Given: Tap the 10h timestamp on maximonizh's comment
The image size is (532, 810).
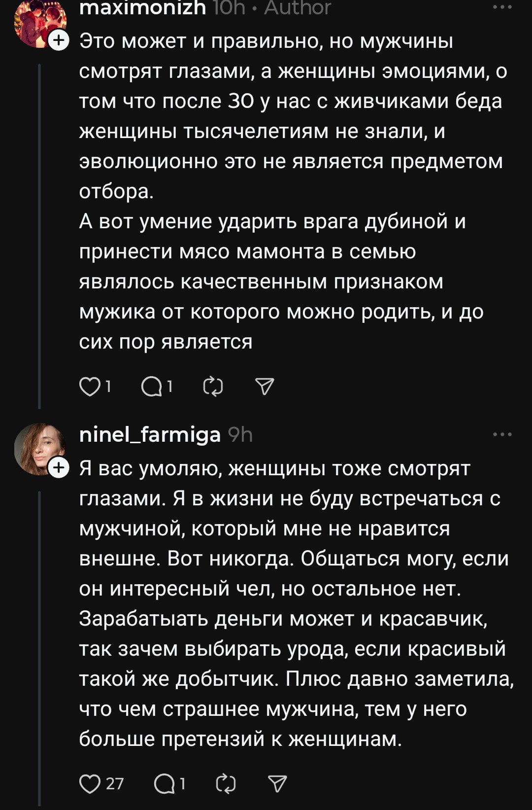Looking at the screenshot, I should (x=229, y=8).
